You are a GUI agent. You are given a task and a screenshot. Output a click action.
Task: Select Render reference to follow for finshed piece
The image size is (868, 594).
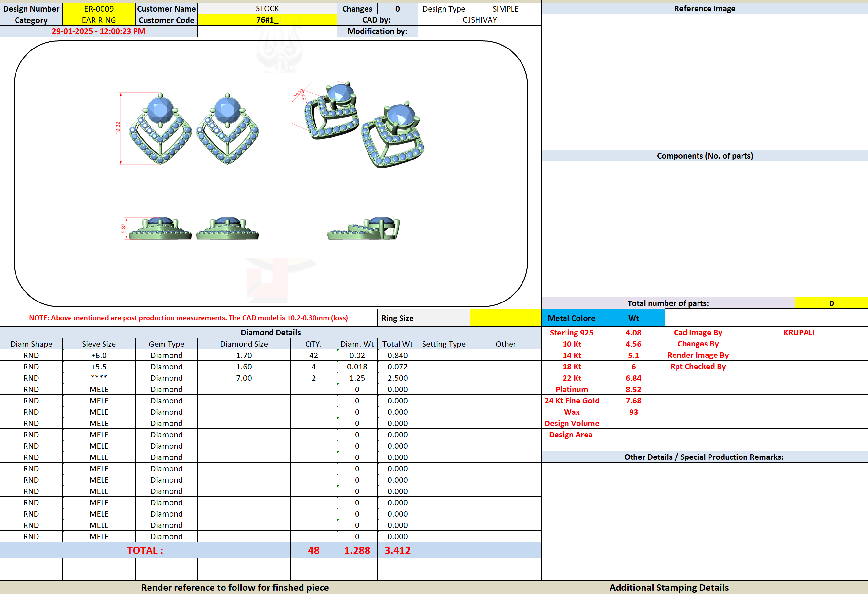pos(235,587)
